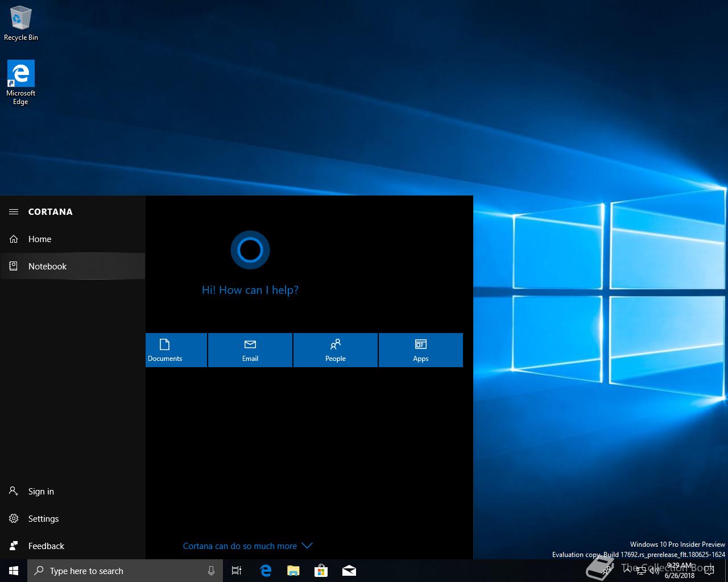Click the "Hi! How can I help?" text
This screenshot has height=582, width=728.
pos(250,290)
